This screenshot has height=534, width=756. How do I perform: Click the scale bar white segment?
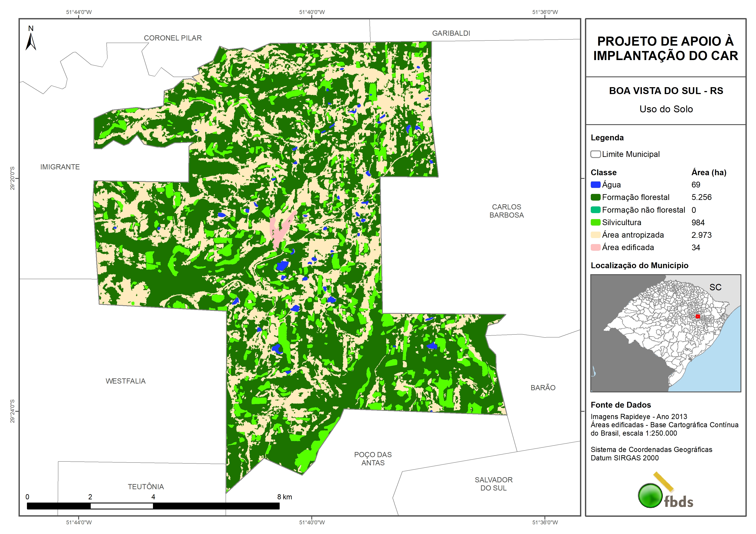122,506
